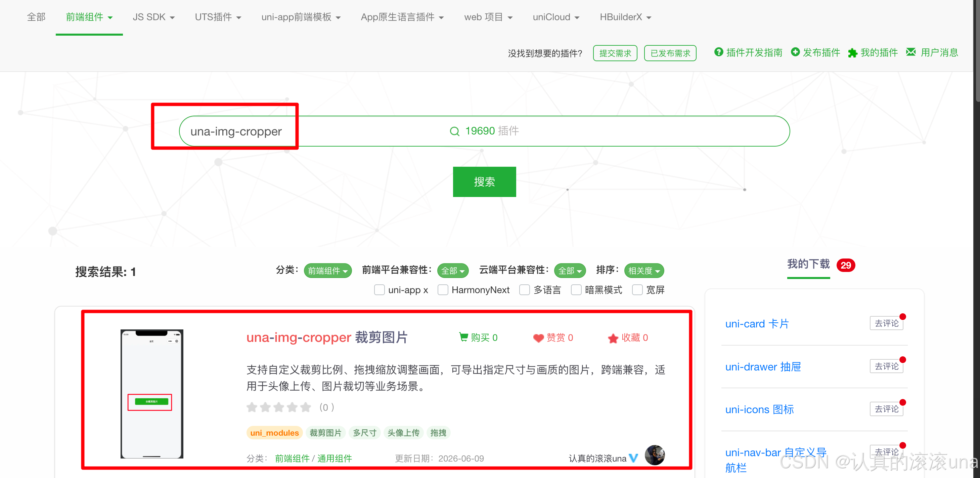Click 去评论 for uni-card 卡片
The height and width of the screenshot is (478, 980).
tap(886, 323)
